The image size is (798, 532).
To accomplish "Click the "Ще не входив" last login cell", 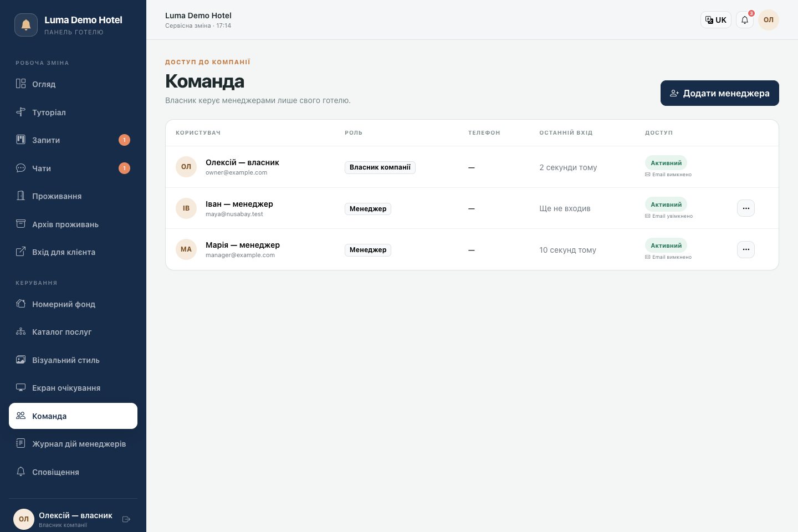I will tap(565, 208).
